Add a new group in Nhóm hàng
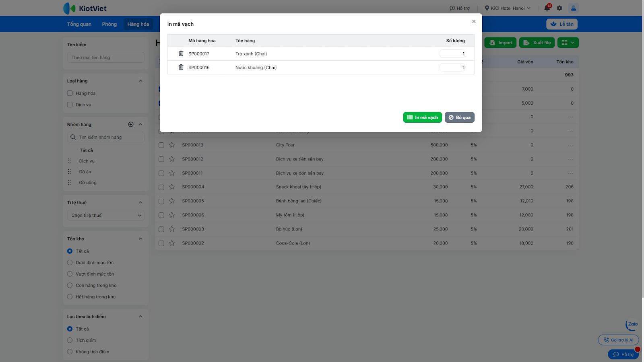This screenshot has width=644, height=362. [x=131, y=124]
